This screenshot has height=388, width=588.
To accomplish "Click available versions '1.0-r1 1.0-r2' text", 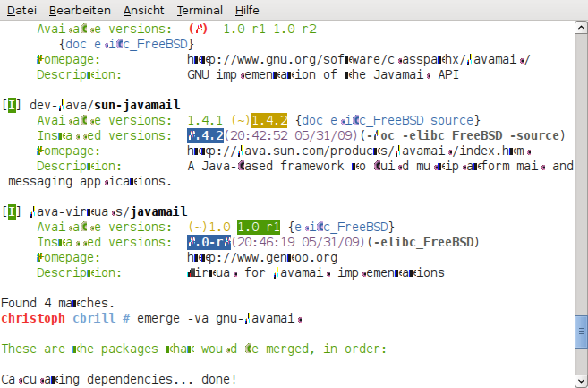I will [x=270, y=29].
